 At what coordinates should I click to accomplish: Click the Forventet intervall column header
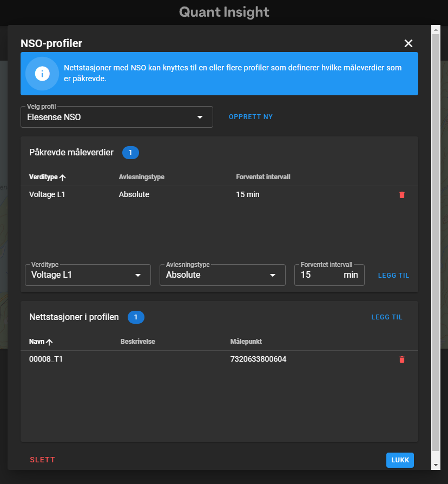point(264,178)
